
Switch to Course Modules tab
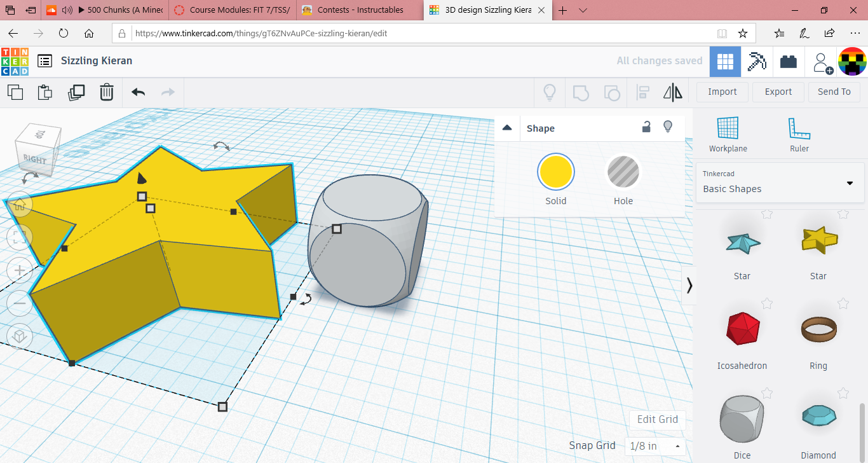click(233, 10)
